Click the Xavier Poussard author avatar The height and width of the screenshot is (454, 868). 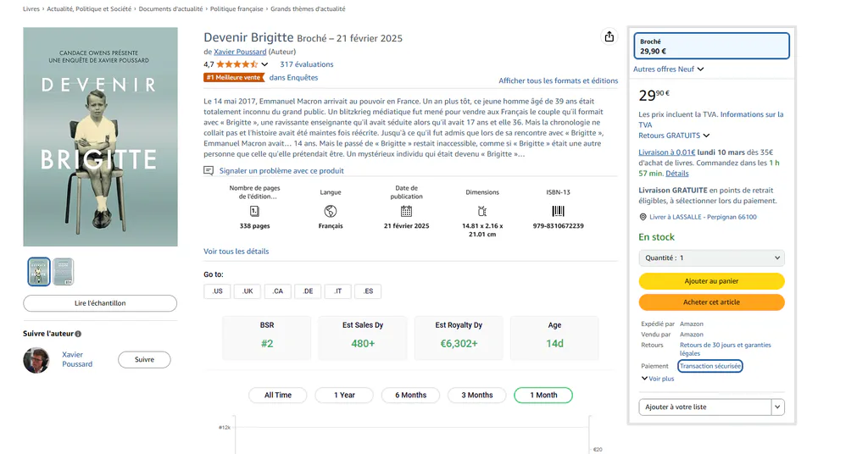coord(36,360)
